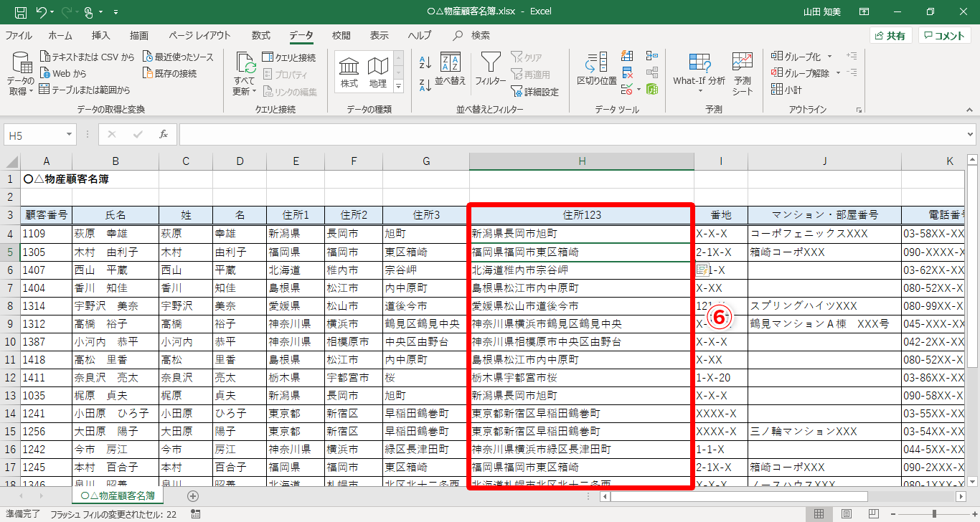Open 最近使ったソース
This screenshot has width=980, height=522.
tap(179, 57)
